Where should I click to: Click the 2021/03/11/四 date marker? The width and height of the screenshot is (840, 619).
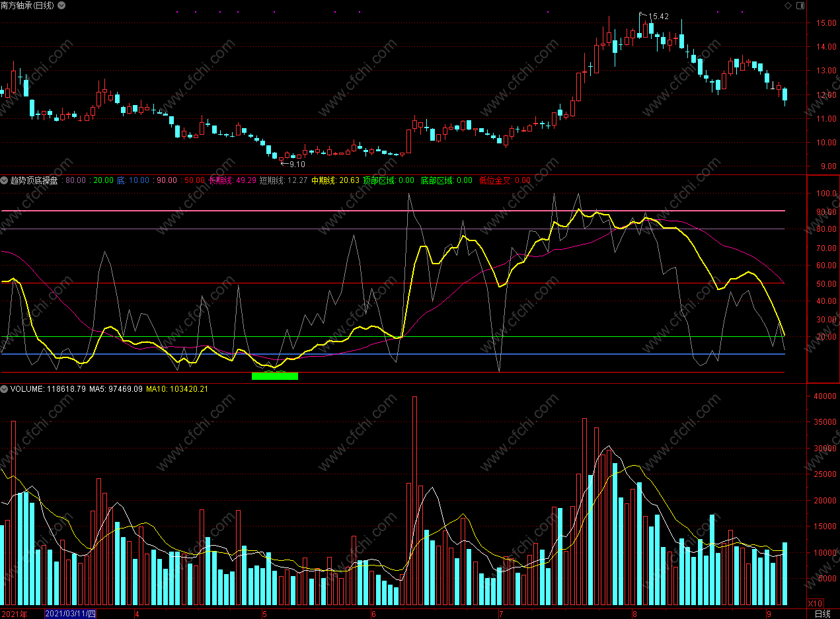[x=71, y=614]
